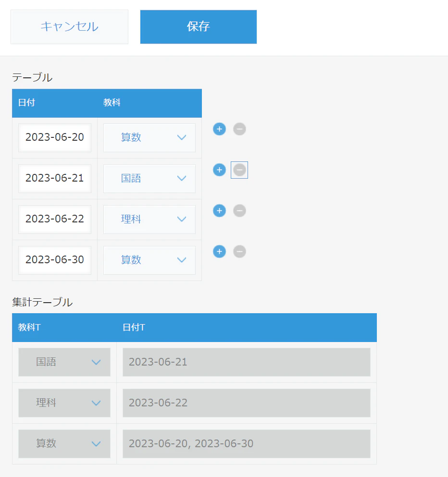Save the record with 保存
Image resolution: width=448 pixels, height=477 pixels.
(x=199, y=27)
